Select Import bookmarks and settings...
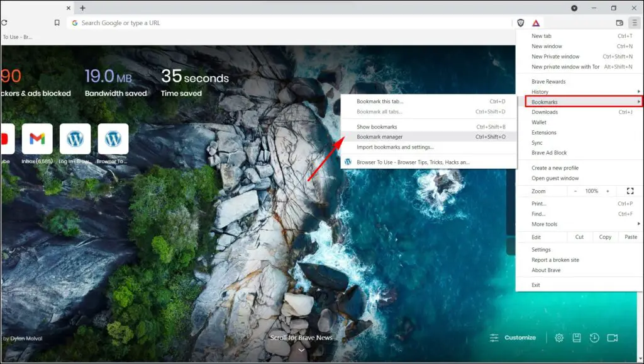Image resolution: width=644 pixels, height=364 pixels. point(429,147)
